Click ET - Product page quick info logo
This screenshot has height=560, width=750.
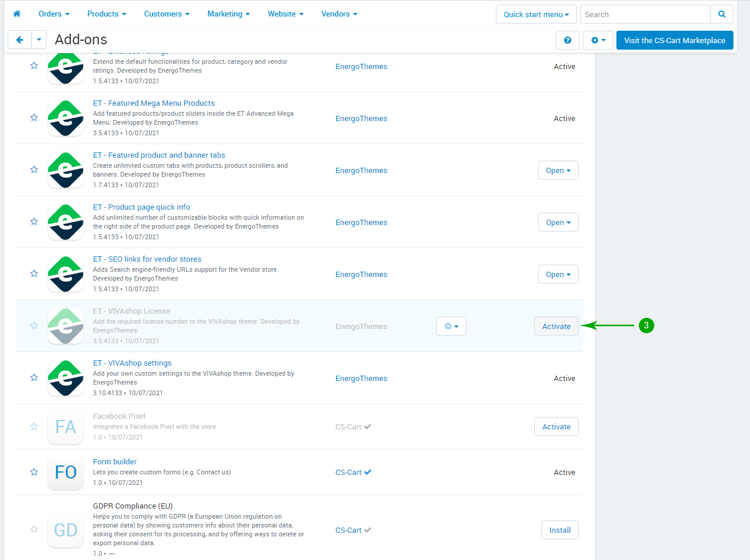tap(66, 222)
